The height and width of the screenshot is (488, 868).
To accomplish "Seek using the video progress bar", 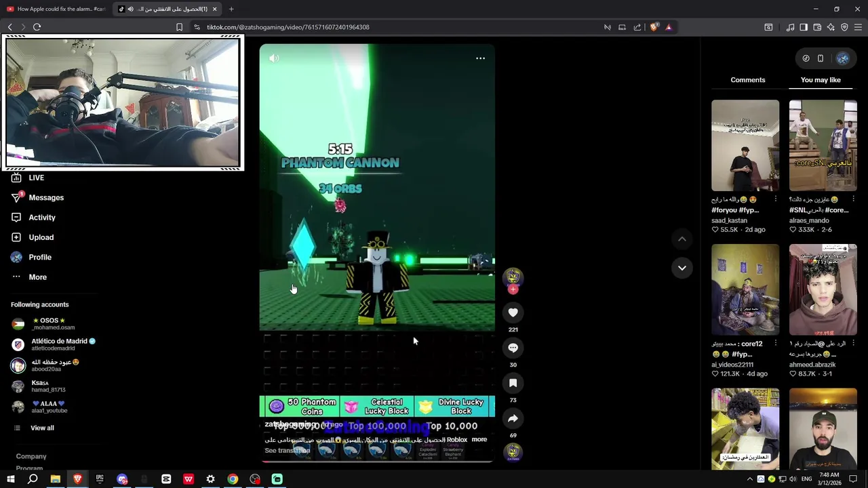I will point(377,462).
